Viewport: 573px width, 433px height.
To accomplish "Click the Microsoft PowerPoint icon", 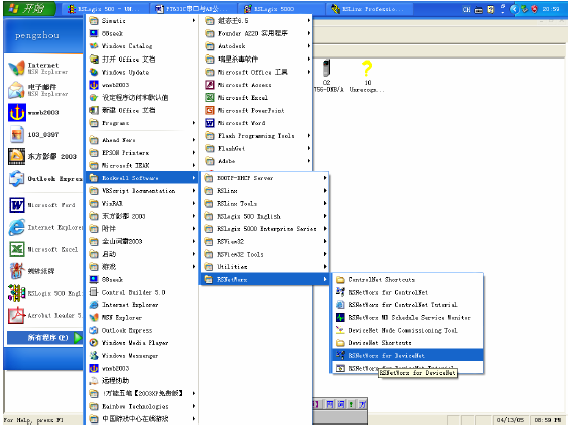I will pos(210,110).
